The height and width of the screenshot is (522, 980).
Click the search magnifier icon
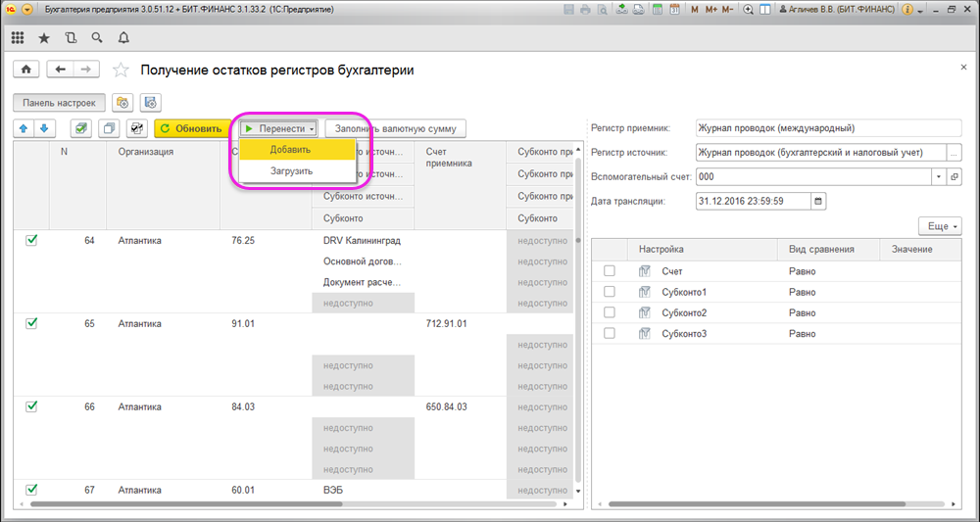pos(96,38)
